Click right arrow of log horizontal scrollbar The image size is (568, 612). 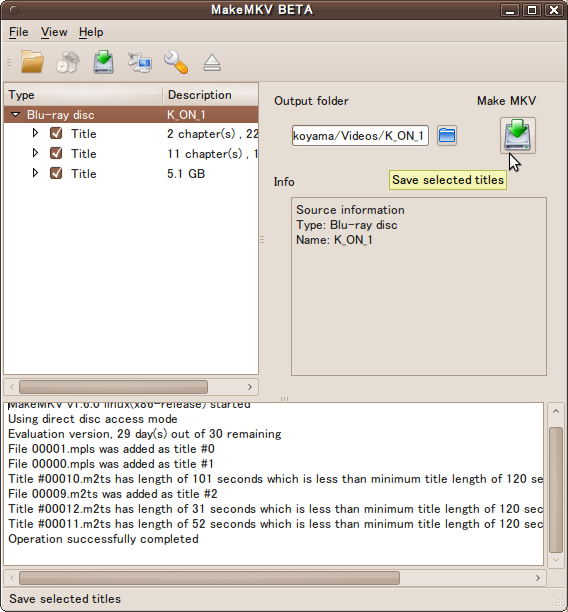(x=538, y=578)
